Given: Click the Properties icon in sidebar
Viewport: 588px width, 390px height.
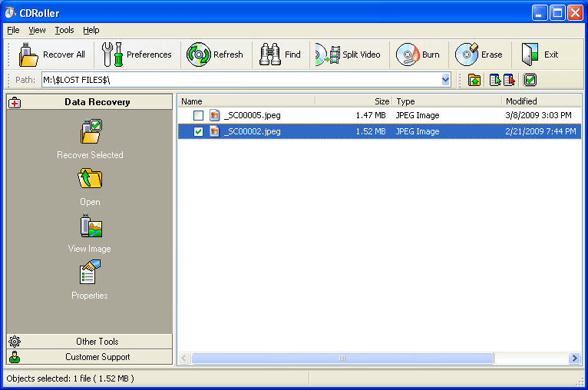Looking at the screenshot, I should 90,273.
